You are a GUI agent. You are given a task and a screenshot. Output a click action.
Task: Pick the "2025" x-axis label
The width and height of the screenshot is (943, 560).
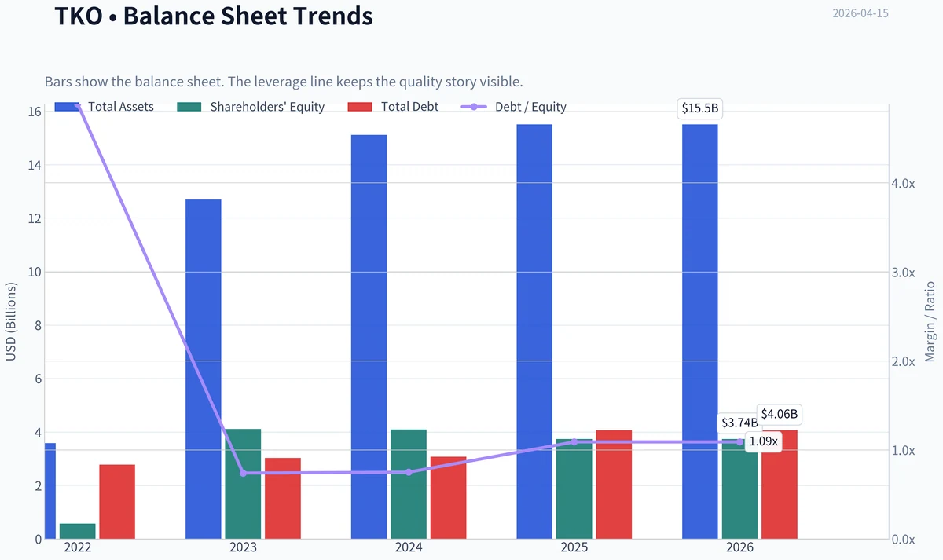point(574,547)
